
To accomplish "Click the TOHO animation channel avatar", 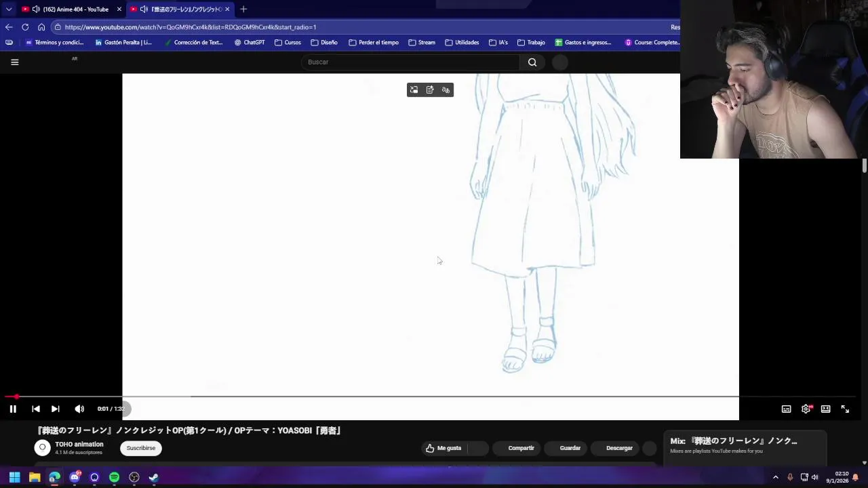I will 43,448.
